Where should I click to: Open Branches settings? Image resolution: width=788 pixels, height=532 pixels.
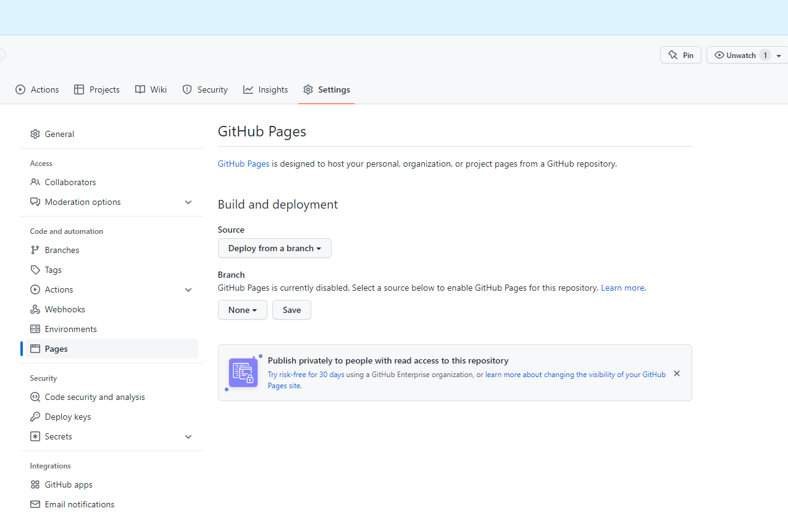(112, 250)
